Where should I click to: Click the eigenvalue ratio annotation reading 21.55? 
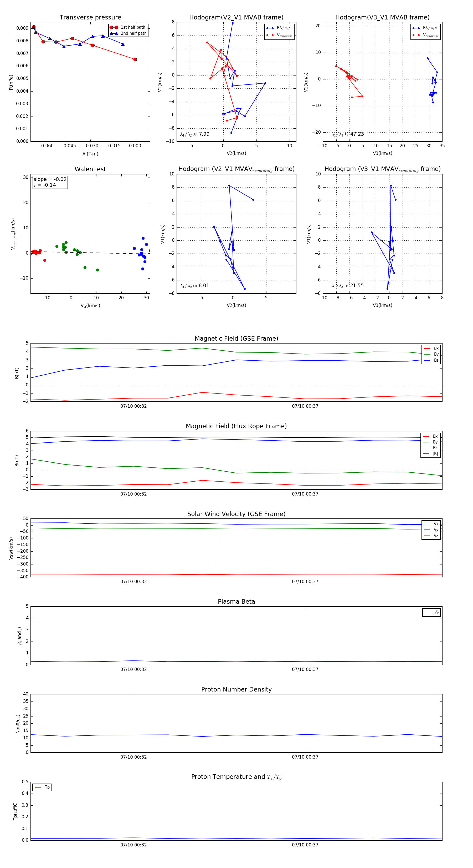[x=347, y=286]
